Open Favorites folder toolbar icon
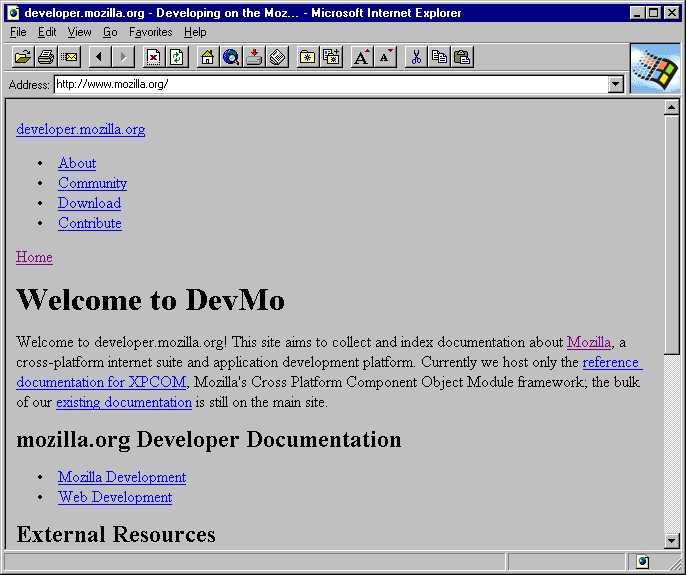 pos(308,57)
